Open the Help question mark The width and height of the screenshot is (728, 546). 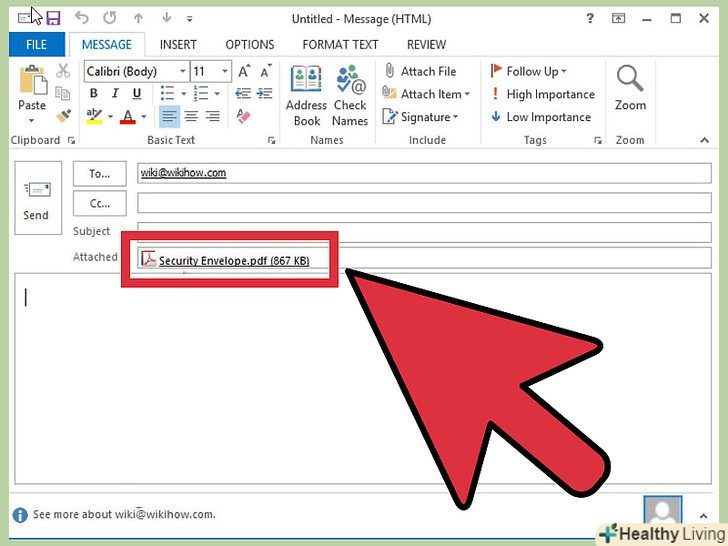pyautogui.click(x=590, y=19)
